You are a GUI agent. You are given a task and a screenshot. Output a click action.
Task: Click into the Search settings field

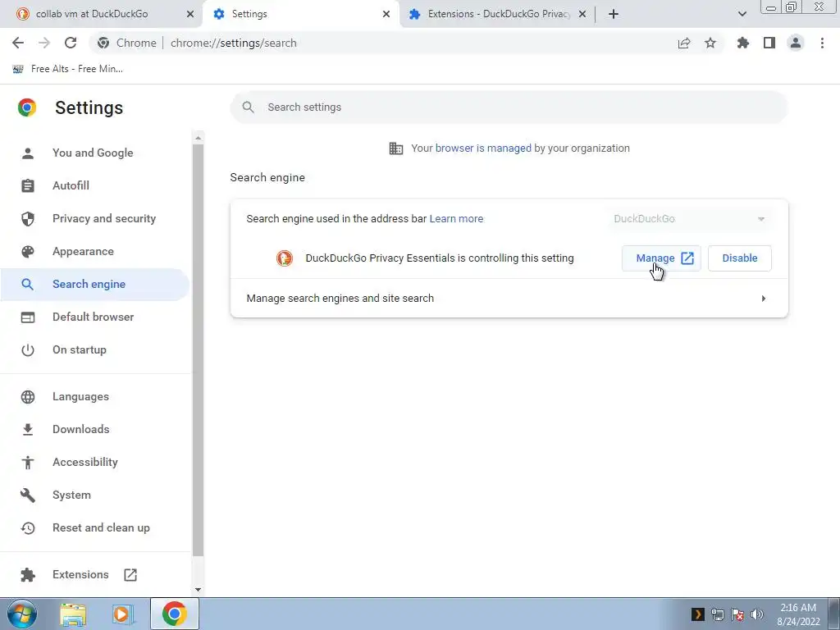pos(509,107)
